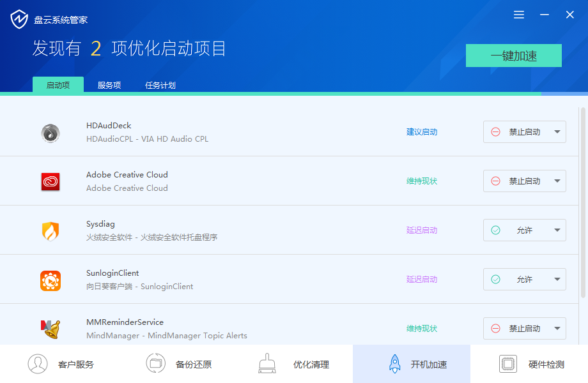Click description 向日葵客户端 - SunloginClient
Image resolution: width=588 pixels, height=383 pixels.
point(139,287)
